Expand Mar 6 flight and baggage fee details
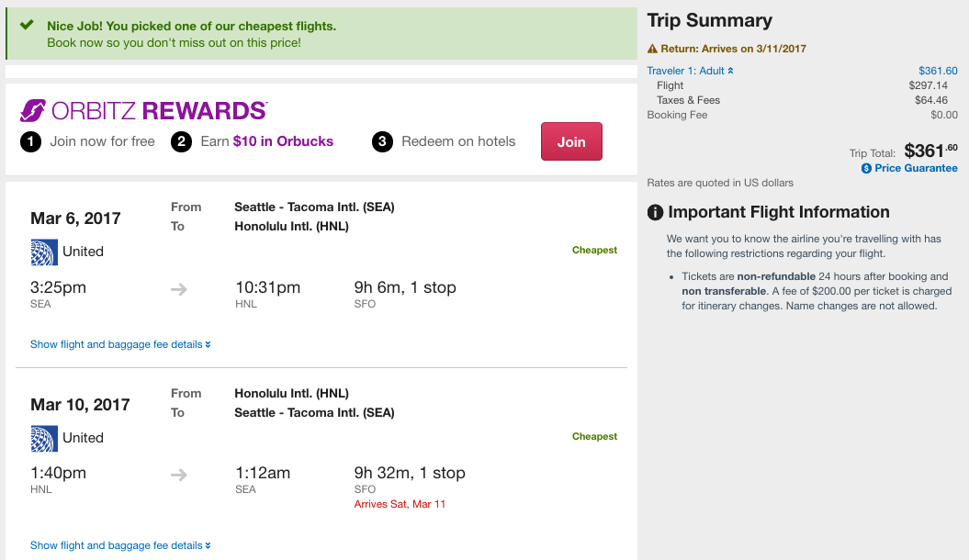Image resolution: width=969 pixels, height=560 pixels. click(x=120, y=345)
